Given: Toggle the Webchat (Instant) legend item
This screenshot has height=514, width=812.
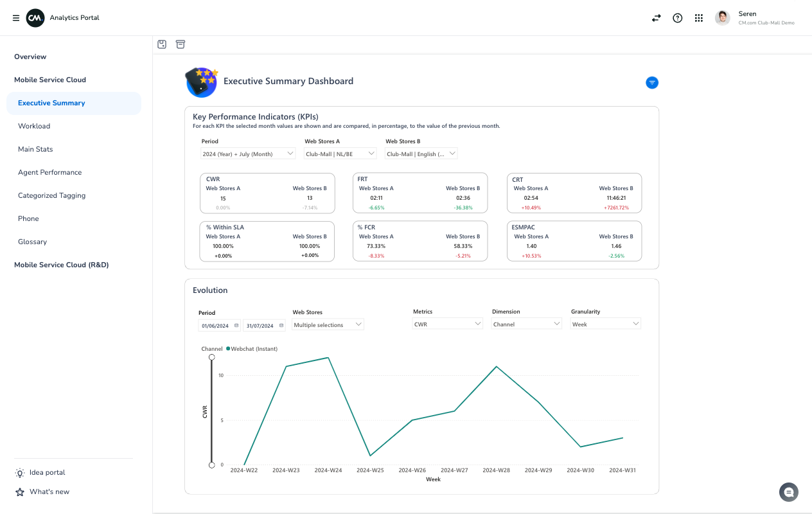Looking at the screenshot, I should (253, 349).
